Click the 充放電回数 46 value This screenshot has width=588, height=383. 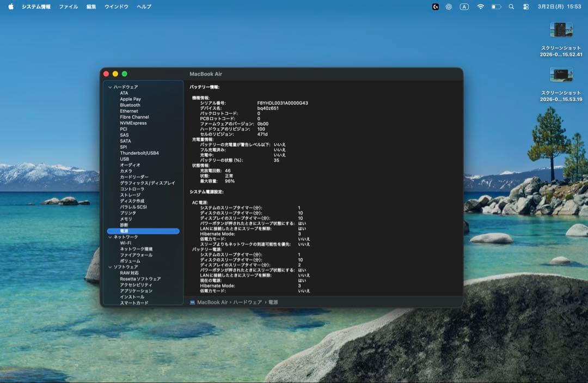click(x=228, y=171)
